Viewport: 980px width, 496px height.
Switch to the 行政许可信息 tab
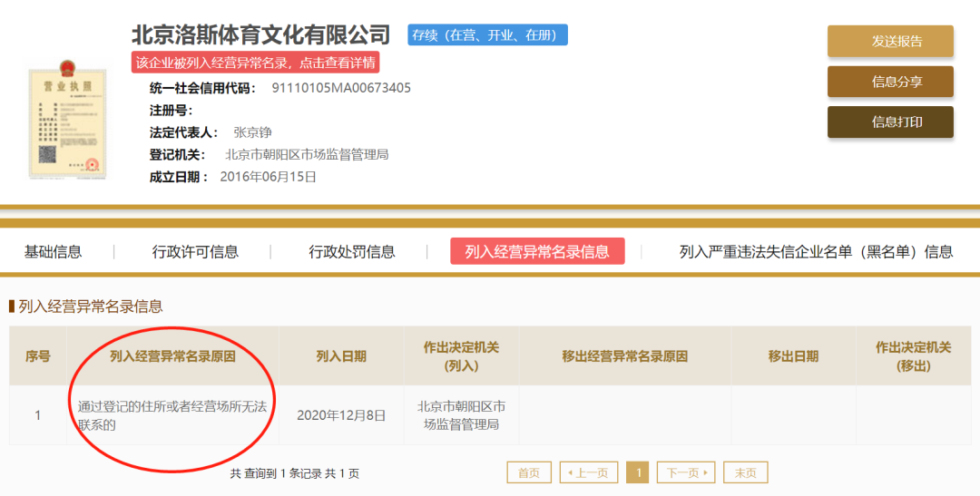click(195, 252)
